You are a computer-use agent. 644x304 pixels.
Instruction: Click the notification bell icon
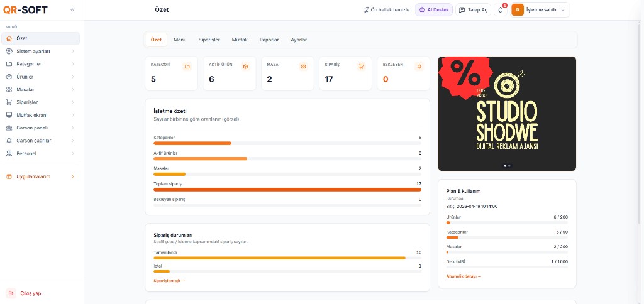click(501, 10)
